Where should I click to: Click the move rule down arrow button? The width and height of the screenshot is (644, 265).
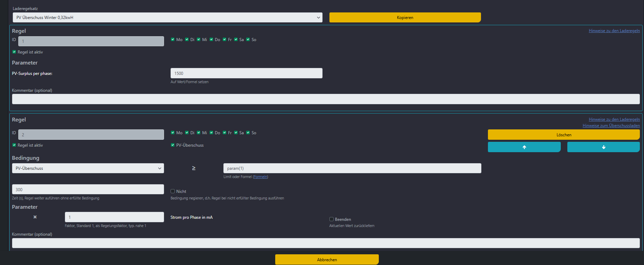tap(603, 147)
